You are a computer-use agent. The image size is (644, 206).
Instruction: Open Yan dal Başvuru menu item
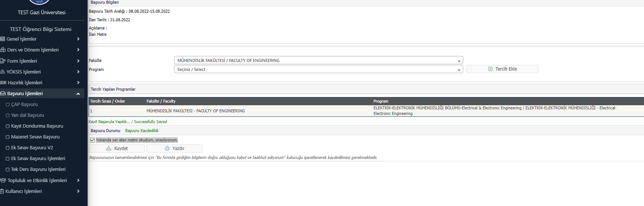[27, 115]
